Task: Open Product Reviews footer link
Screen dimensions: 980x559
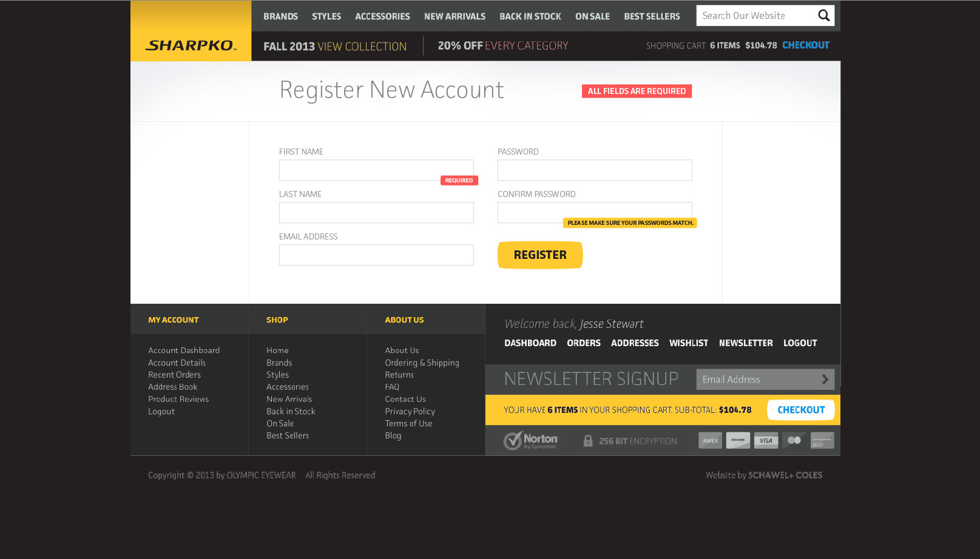Action: pos(178,399)
